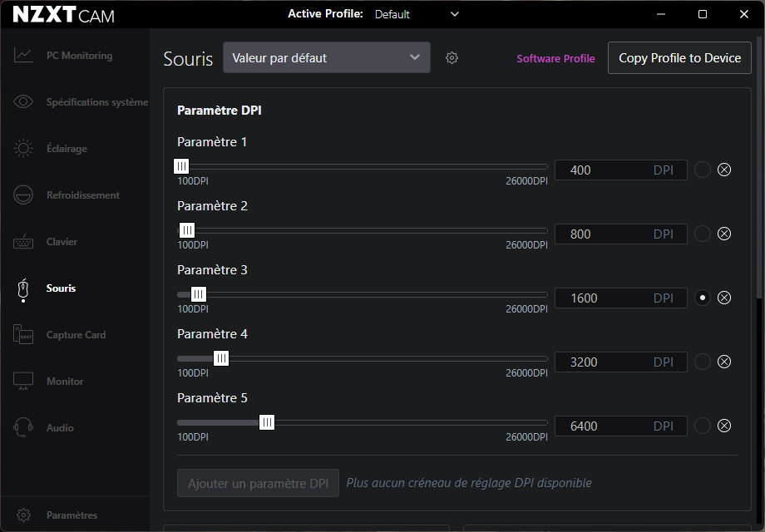765x532 pixels.
Task: Click the Paramètre 2 DPI value field
Action: [603, 234]
